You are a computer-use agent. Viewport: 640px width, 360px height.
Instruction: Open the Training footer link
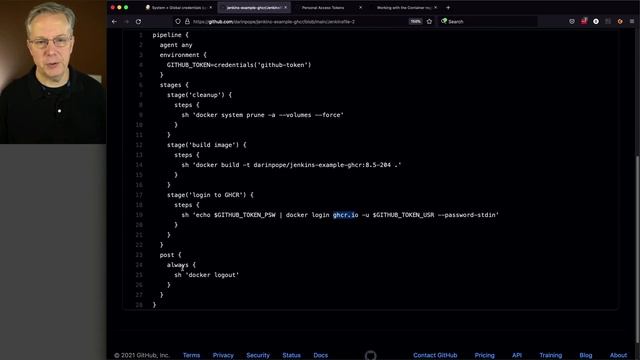[551, 356]
